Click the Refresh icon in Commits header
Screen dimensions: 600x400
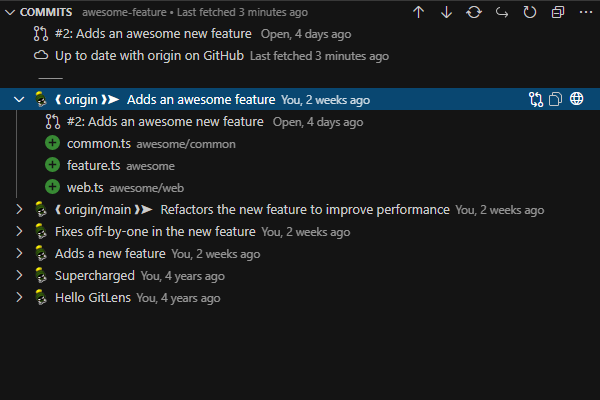pyautogui.click(x=530, y=12)
